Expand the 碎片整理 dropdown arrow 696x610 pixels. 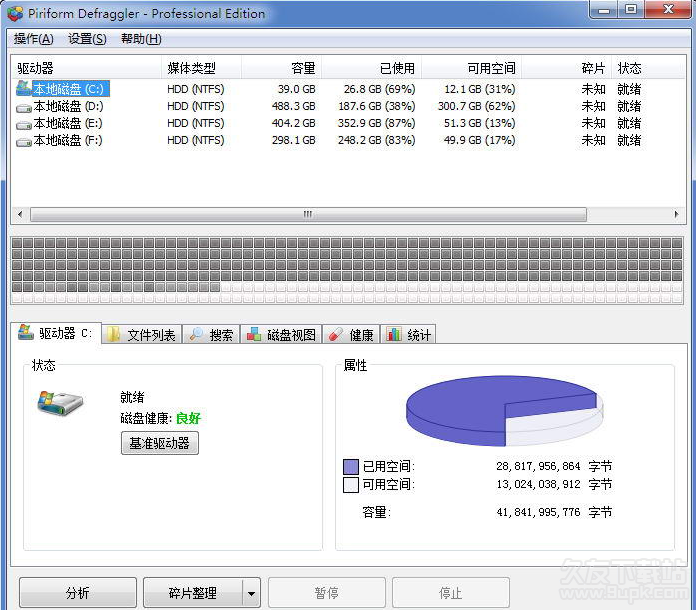252,593
